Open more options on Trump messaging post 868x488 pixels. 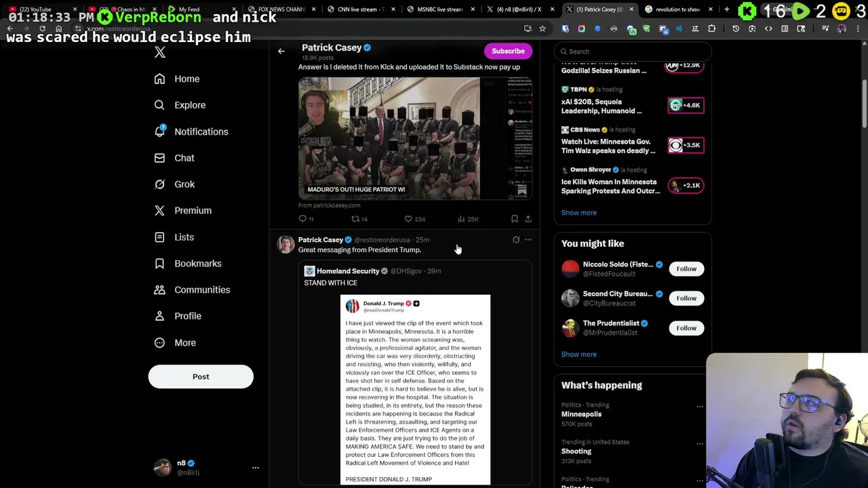528,240
